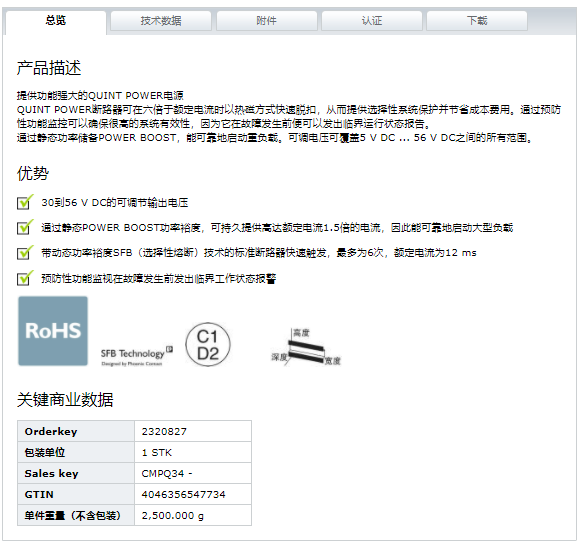
Task: Click the C1 D2 certification icon
Action: (x=208, y=344)
